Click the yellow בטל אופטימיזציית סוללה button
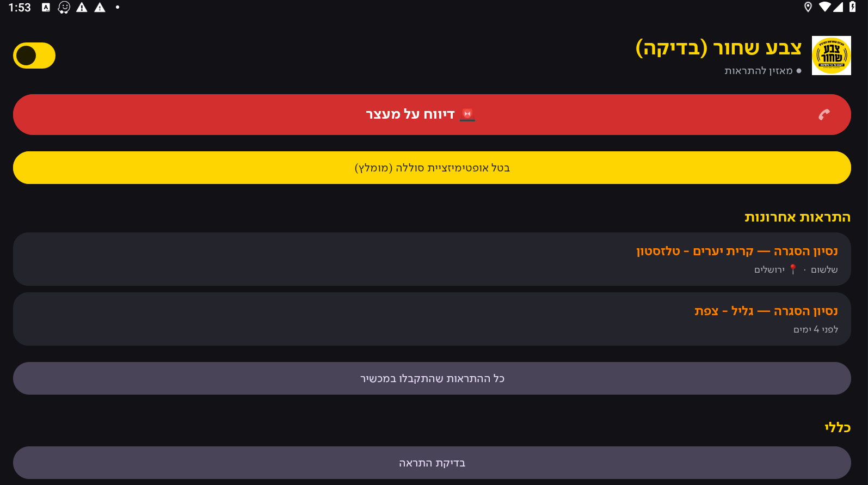 point(432,168)
